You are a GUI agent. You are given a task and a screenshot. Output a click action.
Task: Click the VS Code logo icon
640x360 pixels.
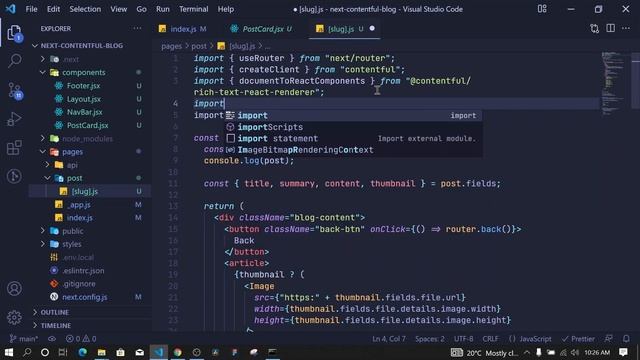(x=11, y=9)
